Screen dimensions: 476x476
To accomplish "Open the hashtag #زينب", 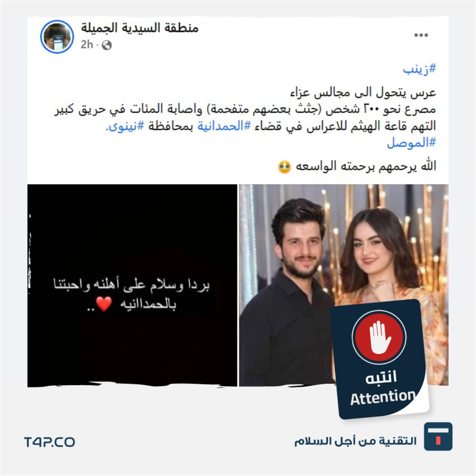I will (x=420, y=69).
